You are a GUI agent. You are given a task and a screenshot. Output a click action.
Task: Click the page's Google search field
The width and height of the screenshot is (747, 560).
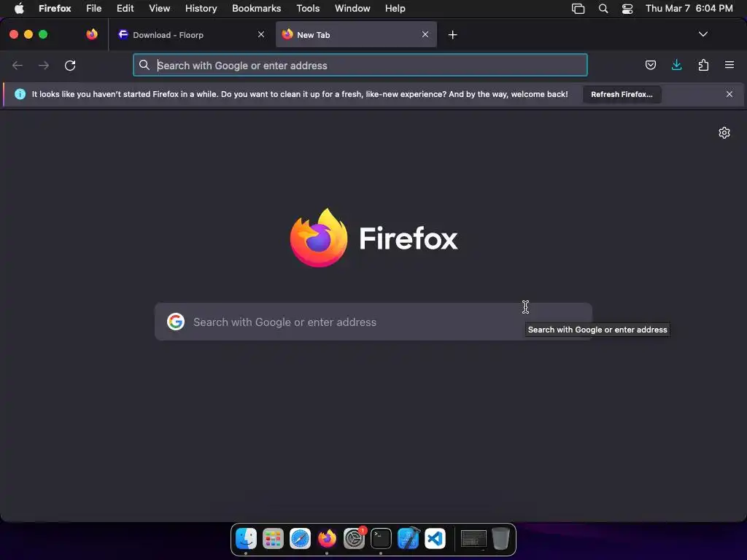pos(373,322)
